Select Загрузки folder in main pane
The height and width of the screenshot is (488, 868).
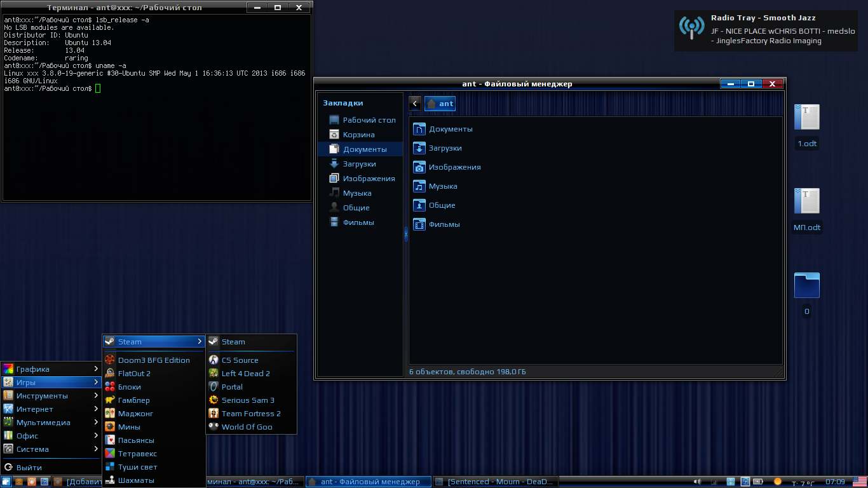pos(438,148)
